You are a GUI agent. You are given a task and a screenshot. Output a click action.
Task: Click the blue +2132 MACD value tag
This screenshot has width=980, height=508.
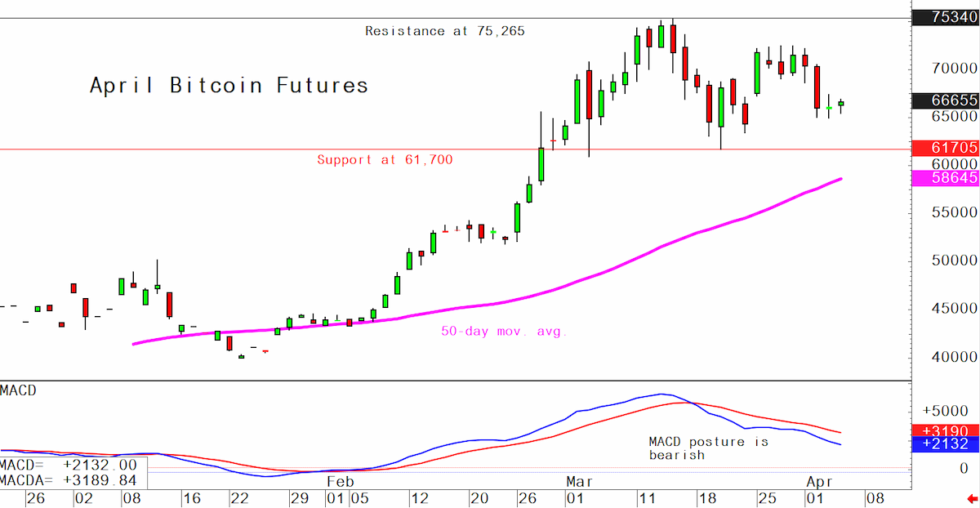point(945,444)
